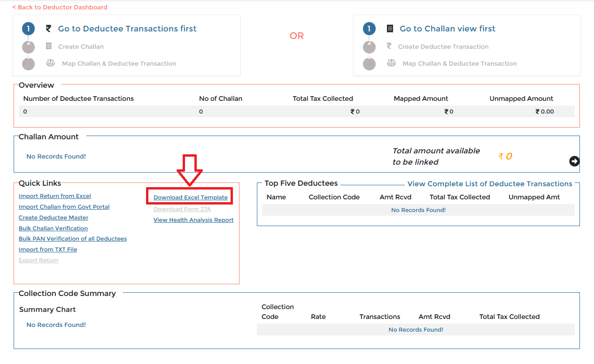This screenshot has height=364, width=594.
Task: Click Create Challan step icon
Action: coord(49,46)
